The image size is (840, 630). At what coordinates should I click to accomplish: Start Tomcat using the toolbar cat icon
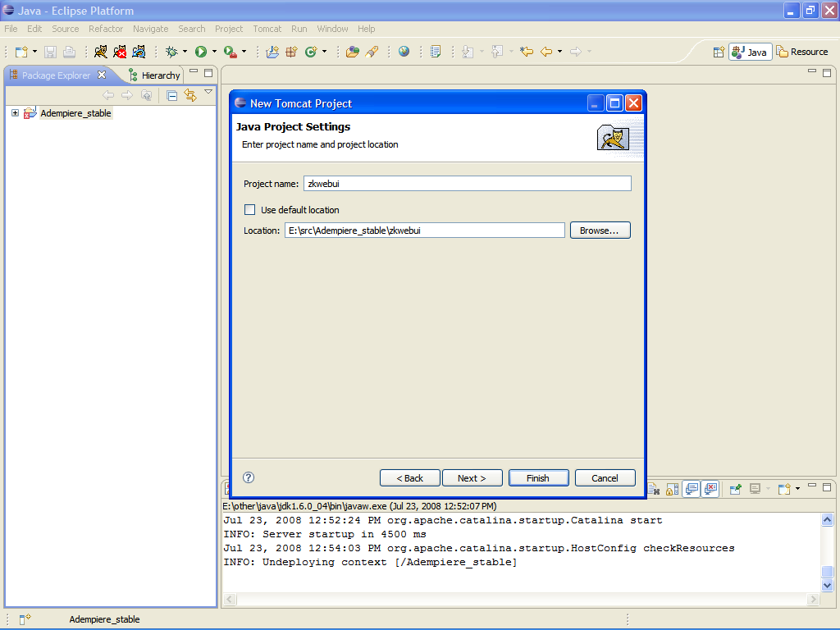point(100,52)
